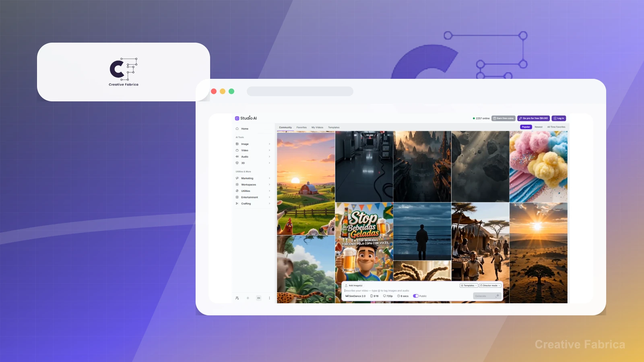The image size is (644, 362).
Task: Open the Director mode dropdown
Action: (x=490, y=286)
